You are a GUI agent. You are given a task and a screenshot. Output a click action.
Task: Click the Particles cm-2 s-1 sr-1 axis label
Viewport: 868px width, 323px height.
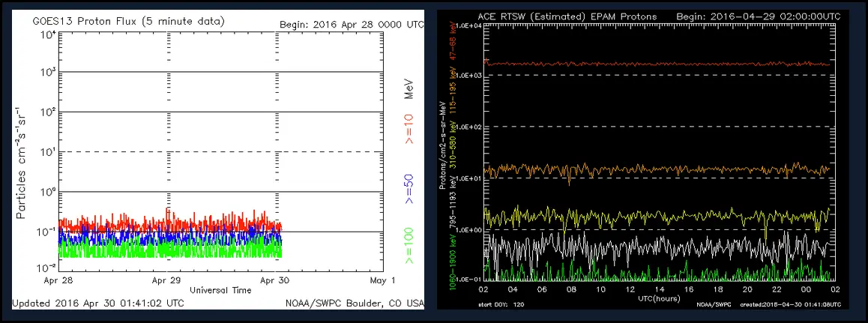tap(22, 163)
